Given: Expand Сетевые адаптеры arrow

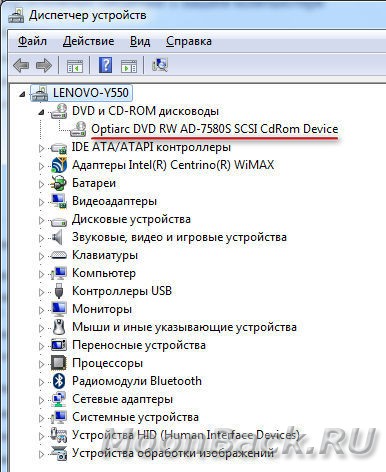Looking at the screenshot, I should (x=41, y=400).
